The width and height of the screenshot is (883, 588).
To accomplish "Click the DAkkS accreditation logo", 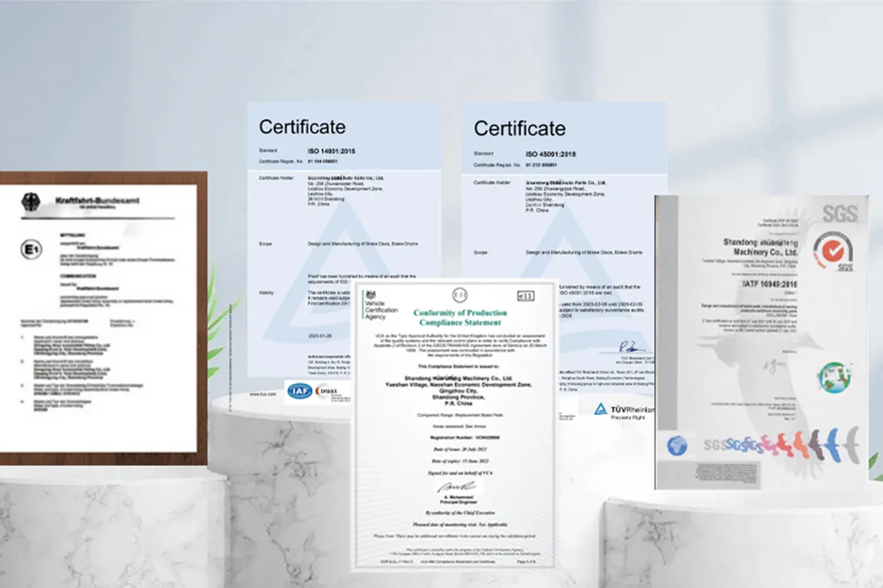I will coord(327,391).
